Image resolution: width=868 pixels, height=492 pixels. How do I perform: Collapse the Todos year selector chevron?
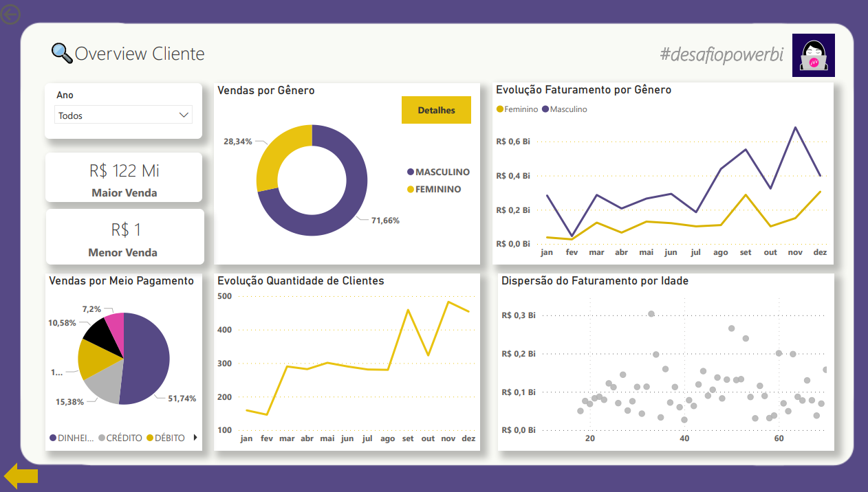[184, 115]
